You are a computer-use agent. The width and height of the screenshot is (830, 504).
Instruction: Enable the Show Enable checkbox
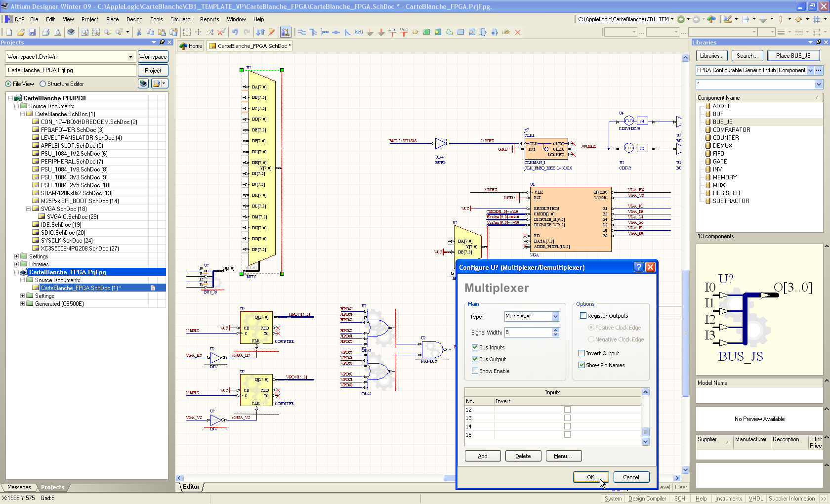pos(475,371)
